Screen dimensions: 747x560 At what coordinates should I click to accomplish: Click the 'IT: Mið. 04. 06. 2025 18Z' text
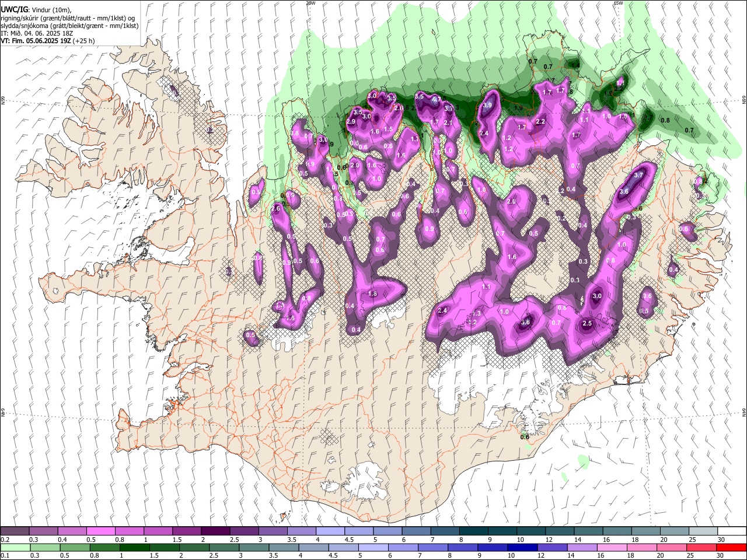point(37,33)
